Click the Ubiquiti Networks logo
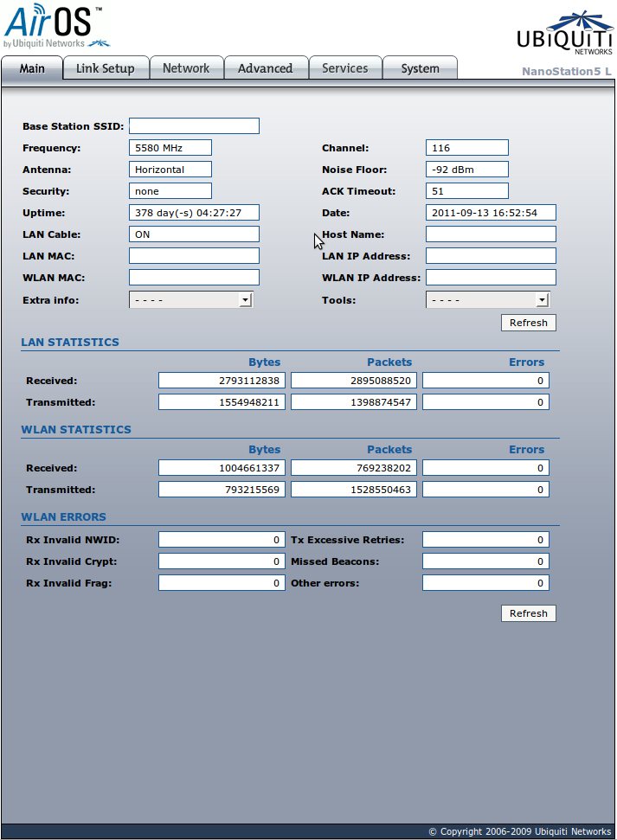The height and width of the screenshot is (840, 617). tap(563, 34)
